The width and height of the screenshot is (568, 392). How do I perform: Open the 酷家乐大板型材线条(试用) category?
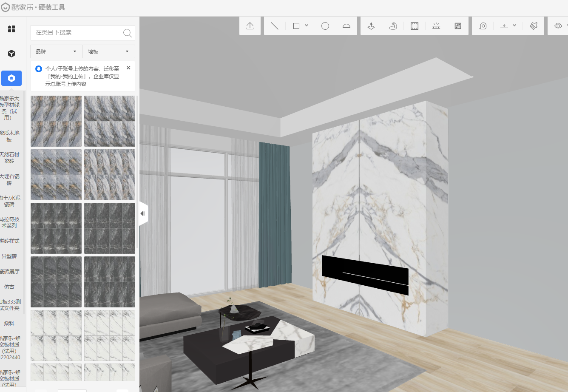(9, 108)
